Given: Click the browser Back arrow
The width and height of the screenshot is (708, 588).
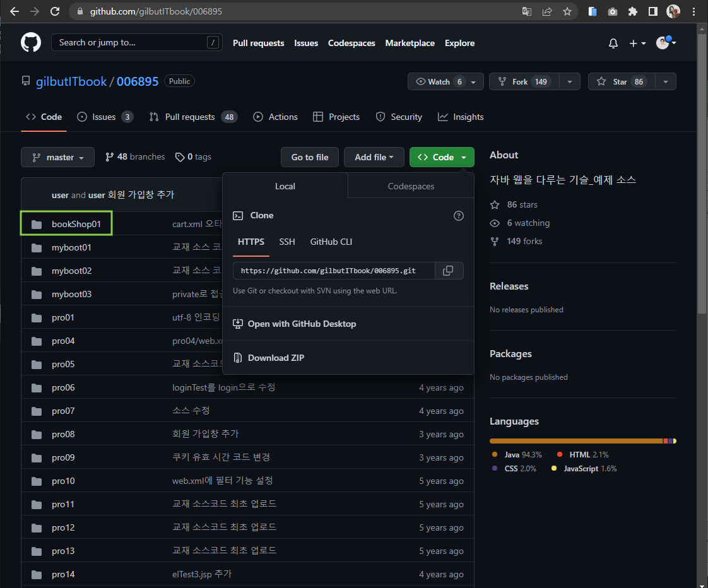Looking at the screenshot, I should (15, 11).
